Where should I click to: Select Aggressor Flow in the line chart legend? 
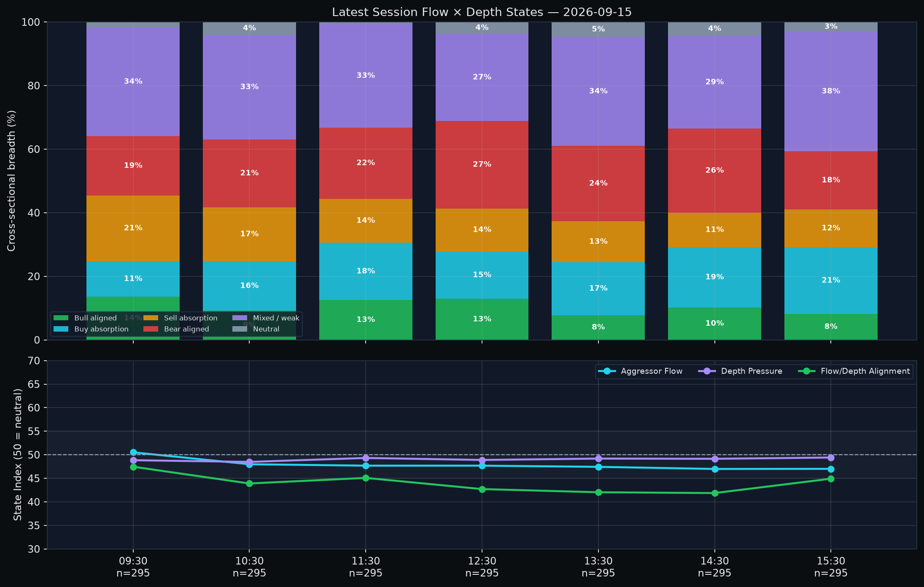tap(640, 371)
